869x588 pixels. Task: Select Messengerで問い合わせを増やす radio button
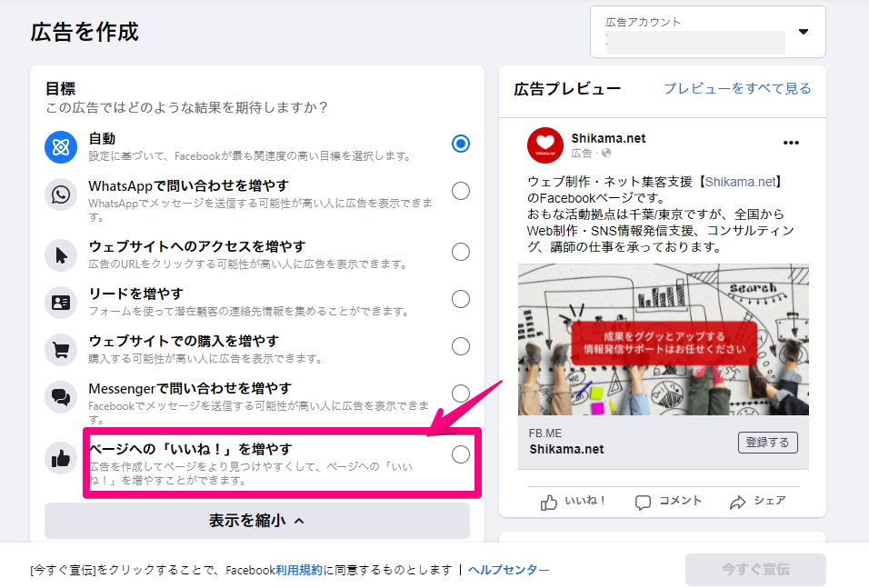pyautogui.click(x=461, y=394)
